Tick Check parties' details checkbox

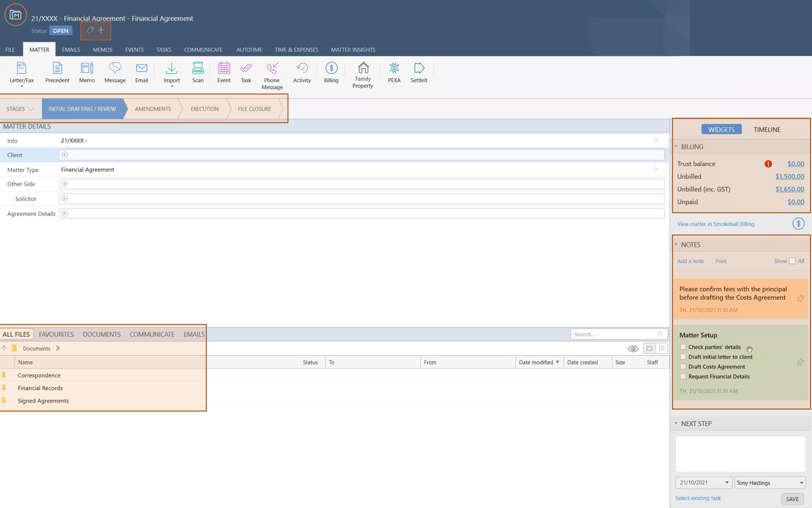683,347
